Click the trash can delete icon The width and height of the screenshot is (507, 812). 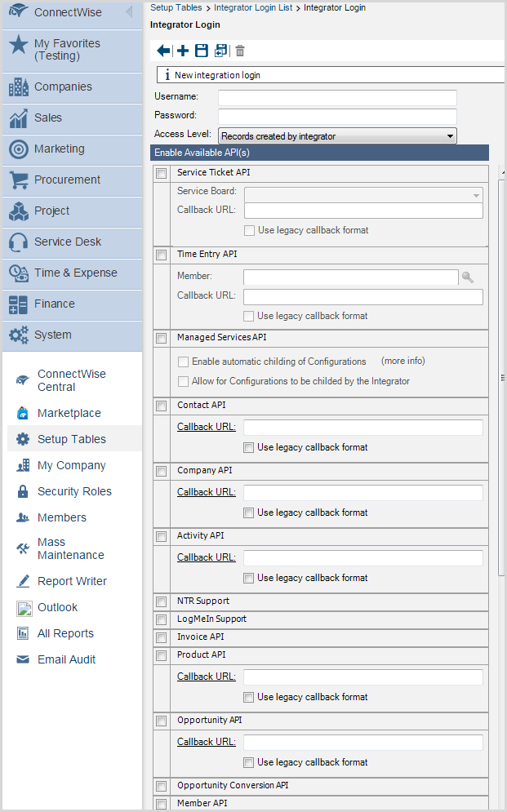pyautogui.click(x=240, y=51)
